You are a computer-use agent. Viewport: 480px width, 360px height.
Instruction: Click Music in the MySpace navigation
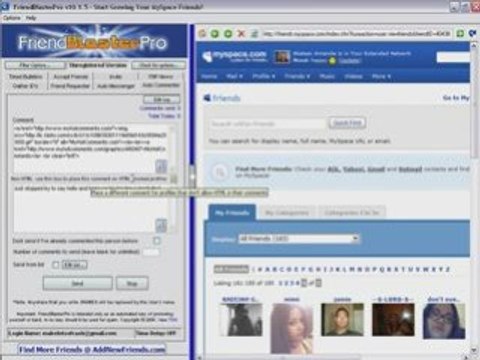coord(327,76)
